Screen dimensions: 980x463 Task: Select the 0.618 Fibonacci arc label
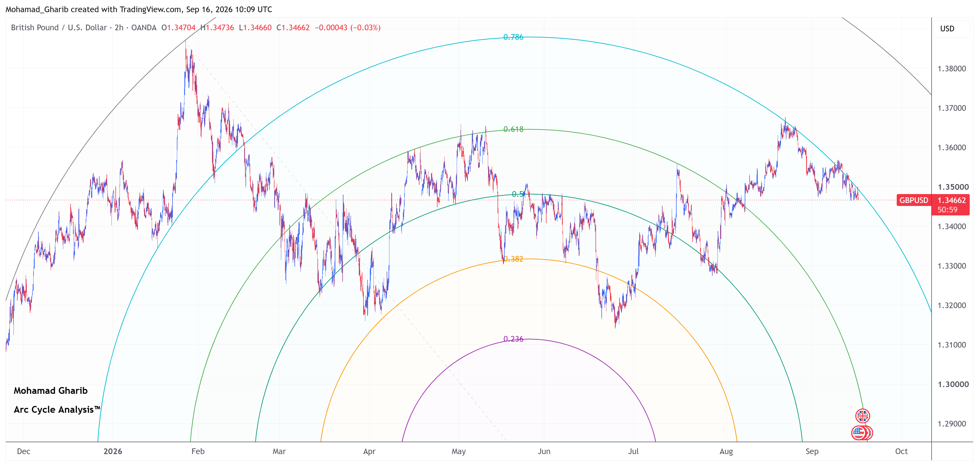(513, 129)
